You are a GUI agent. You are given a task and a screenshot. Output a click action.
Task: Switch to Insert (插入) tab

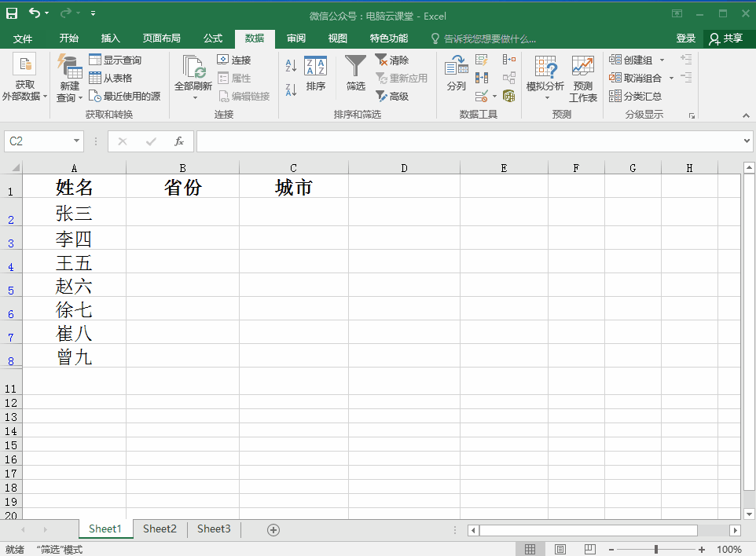[110, 38]
